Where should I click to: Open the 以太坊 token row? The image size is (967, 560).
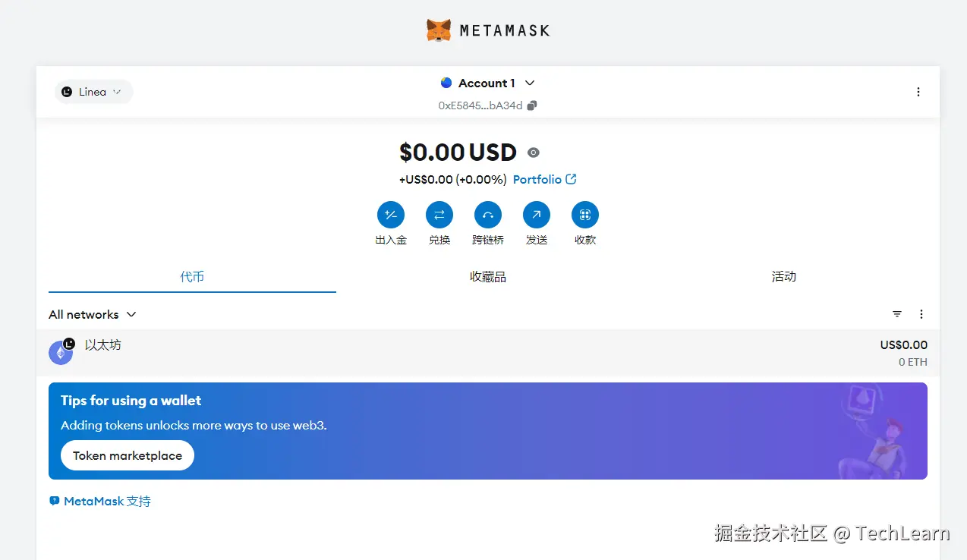(488, 353)
